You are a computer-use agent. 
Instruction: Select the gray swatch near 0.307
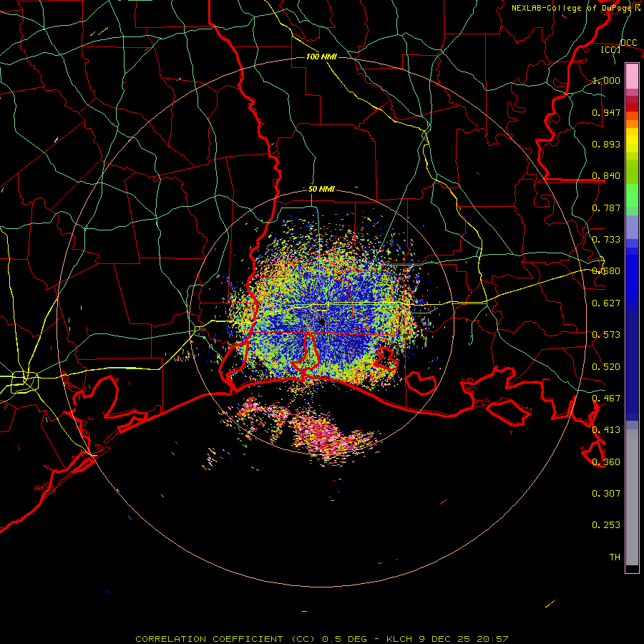point(632,497)
